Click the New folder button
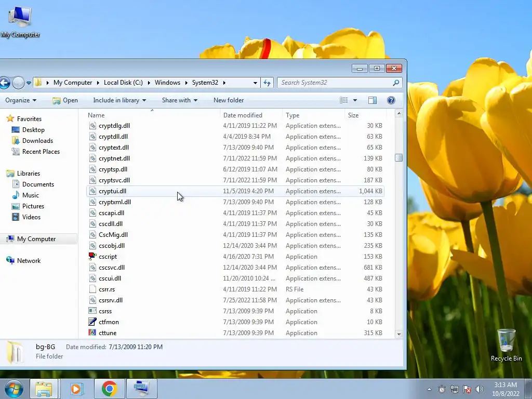Screen dimensions: 532x399 pos(229,100)
